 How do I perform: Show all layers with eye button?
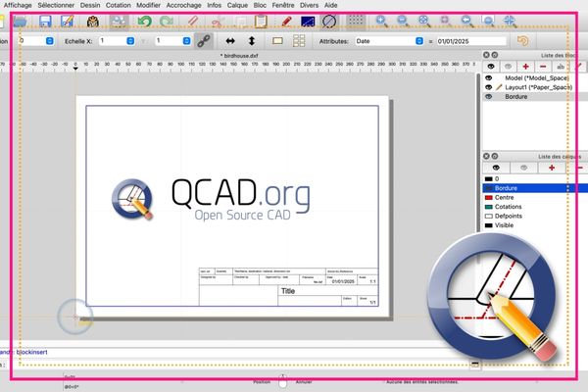pyautogui.click(x=496, y=168)
